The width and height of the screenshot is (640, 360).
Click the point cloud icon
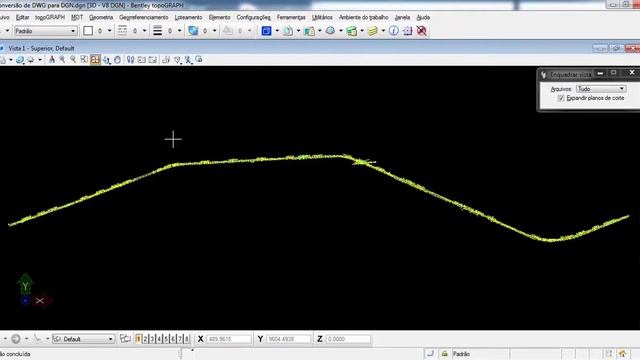pyautogui.click(x=330, y=31)
